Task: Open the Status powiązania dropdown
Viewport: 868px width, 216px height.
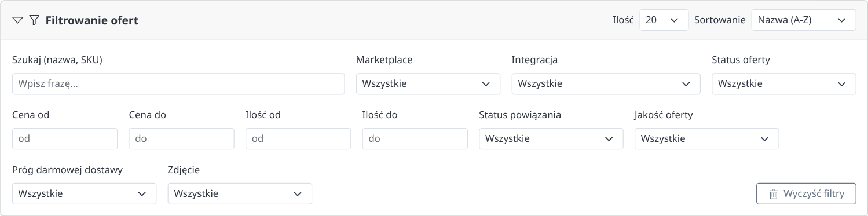Action: (551, 139)
